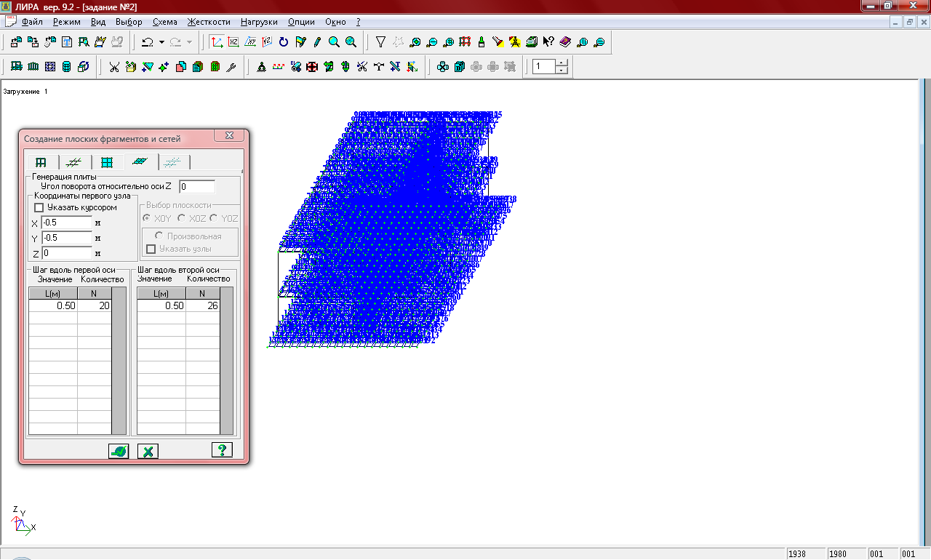Increase the load case number spinner
931x560 pixels.
[562, 63]
